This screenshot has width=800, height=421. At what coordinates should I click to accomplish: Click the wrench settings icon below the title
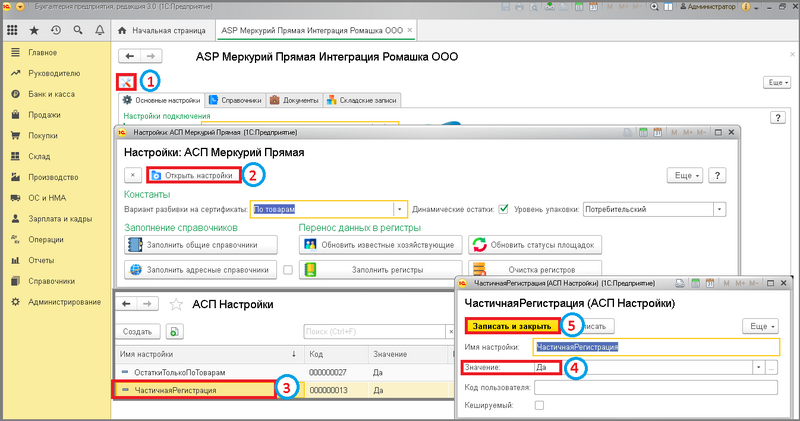point(126,82)
